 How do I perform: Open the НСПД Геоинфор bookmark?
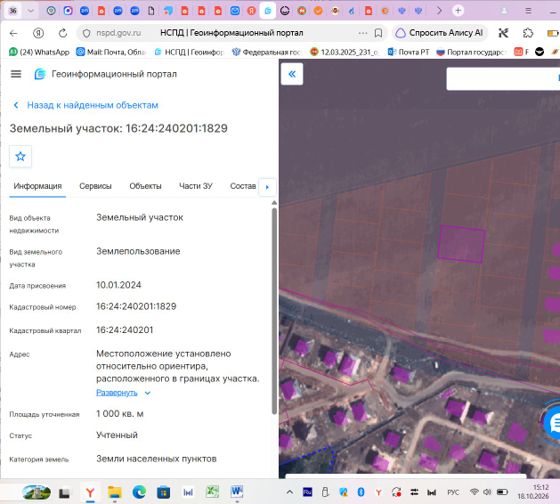189,52
